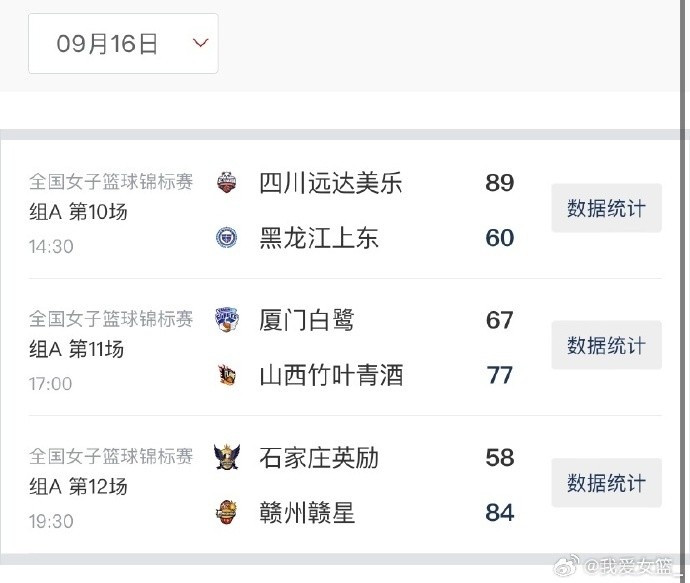
Task: Click the 厦门白鹭 team logo
Action: (x=227, y=320)
